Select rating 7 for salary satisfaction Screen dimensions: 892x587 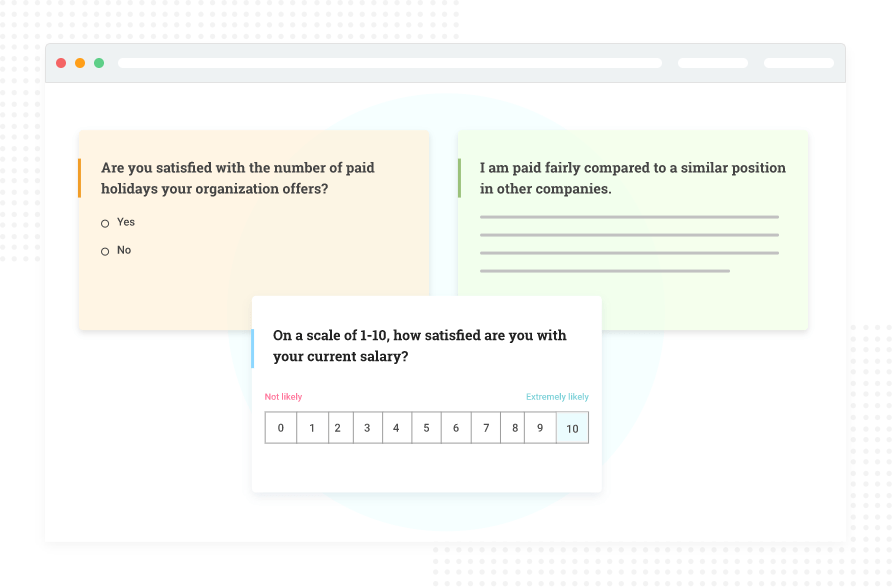[x=485, y=427]
